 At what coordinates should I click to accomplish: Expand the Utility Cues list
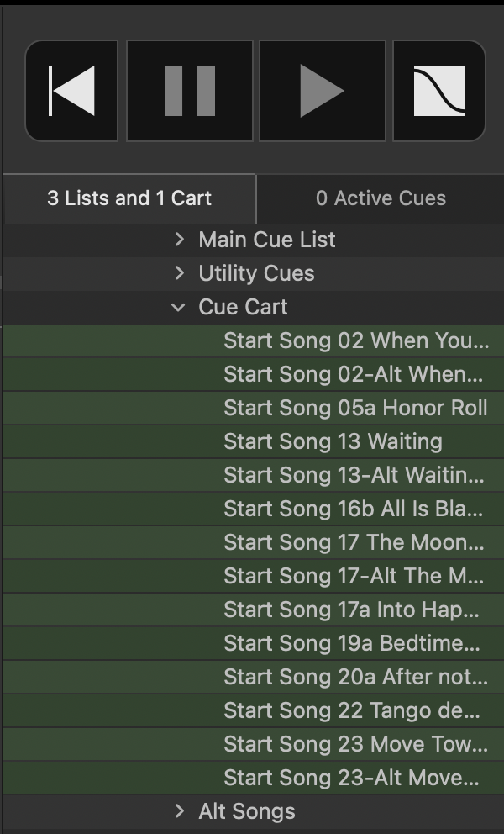(x=180, y=273)
